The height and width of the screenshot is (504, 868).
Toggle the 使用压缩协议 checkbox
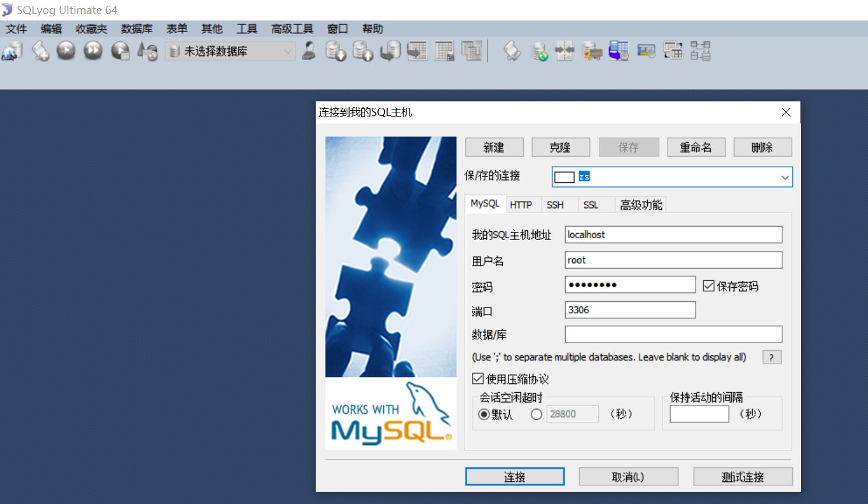[x=478, y=379]
